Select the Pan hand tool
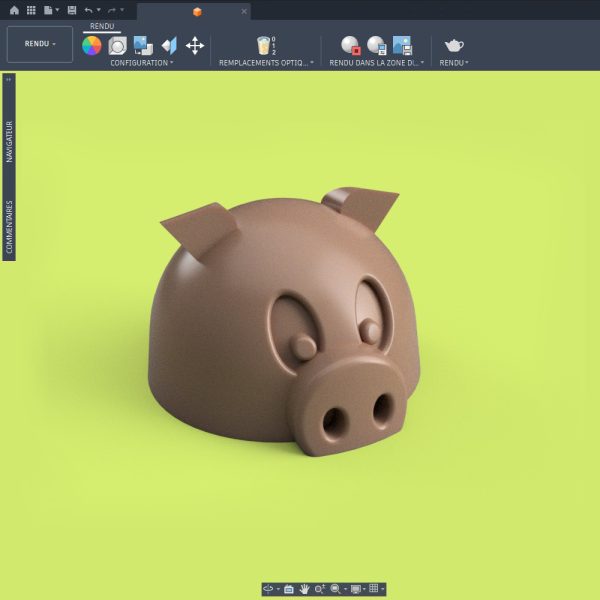 304,589
